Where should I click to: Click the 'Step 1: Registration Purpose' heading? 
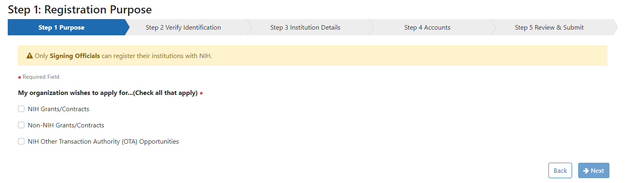80,9
